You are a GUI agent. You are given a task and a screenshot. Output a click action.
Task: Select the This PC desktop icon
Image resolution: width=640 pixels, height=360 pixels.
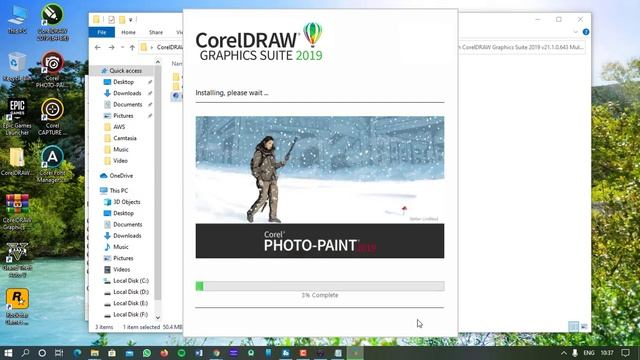17,19
